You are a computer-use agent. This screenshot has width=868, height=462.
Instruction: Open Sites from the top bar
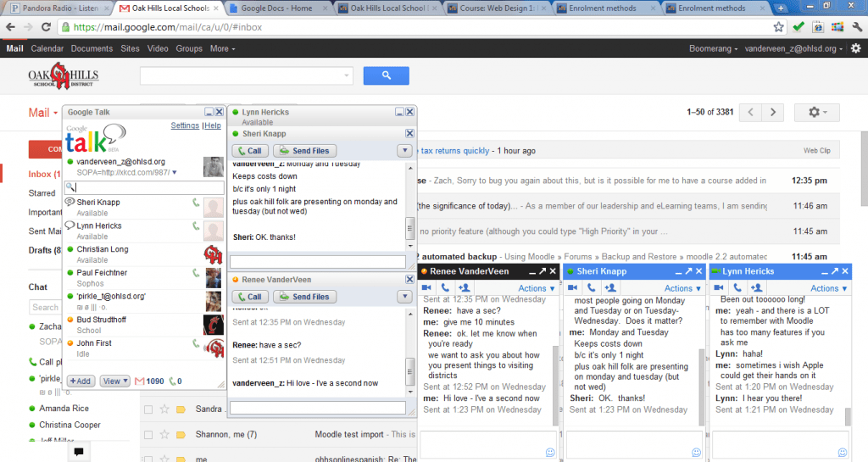[130, 48]
